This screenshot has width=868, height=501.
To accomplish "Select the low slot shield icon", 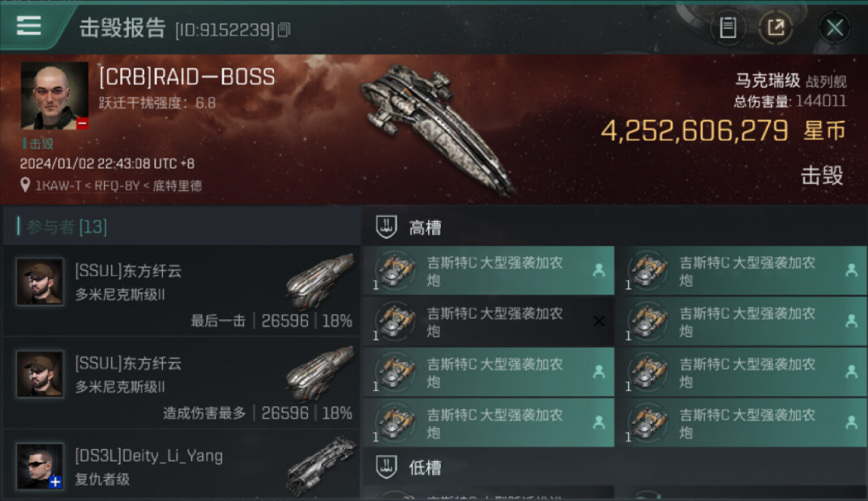I will click(387, 467).
